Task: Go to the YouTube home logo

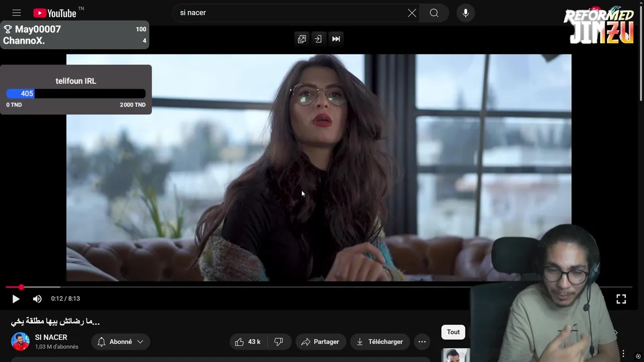Action: click(x=55, y=13)
